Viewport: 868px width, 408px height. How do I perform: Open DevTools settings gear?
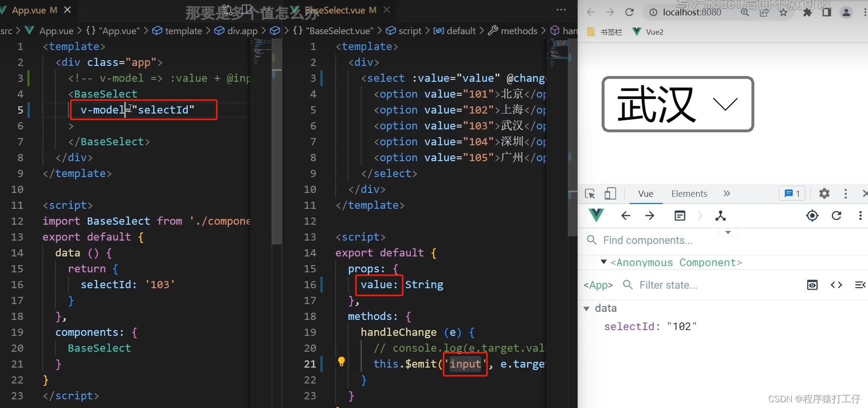(x=824, y=193)
